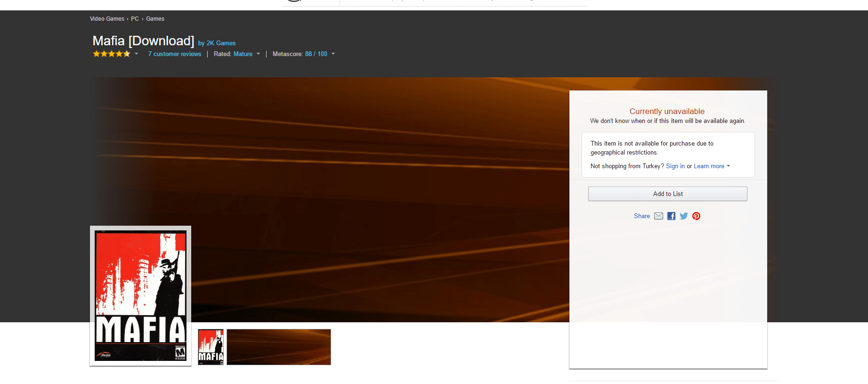Click the Mafia [Download] title
This screenshot has height=384, width=868.
point(143,41)
